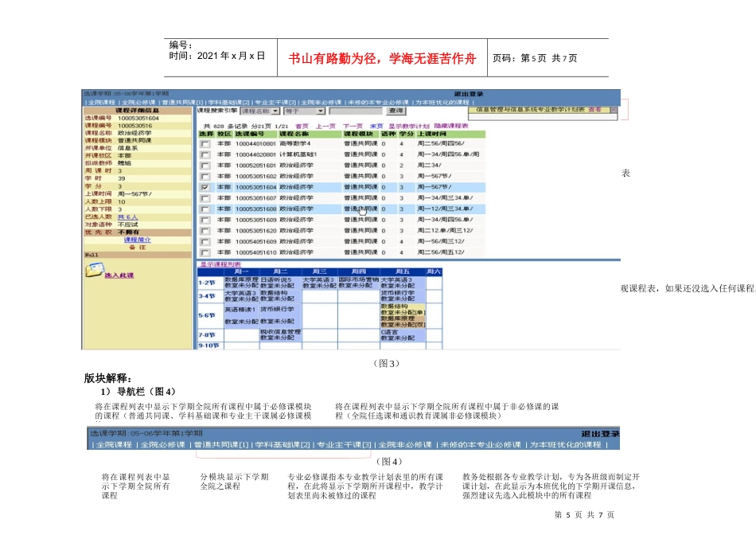The image size is (756, 535).
Task: Close the 教学计划表 popup with its X button
Action: tap(614, 110)
